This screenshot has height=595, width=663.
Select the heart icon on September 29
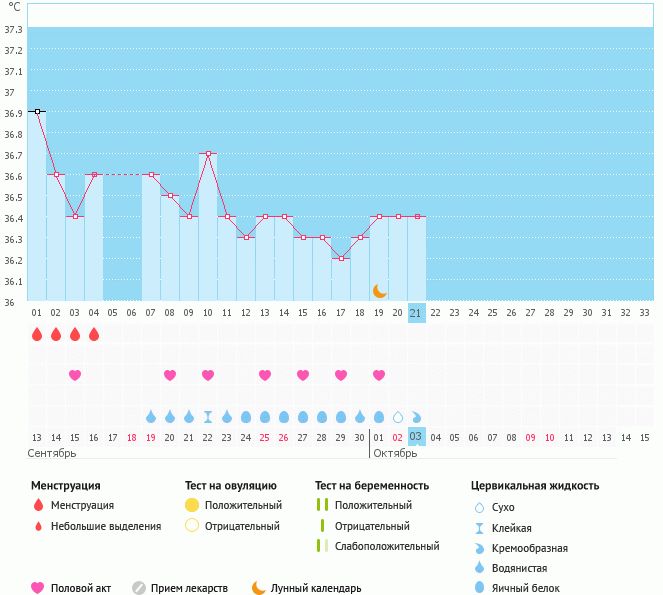[x=341, y=375]
